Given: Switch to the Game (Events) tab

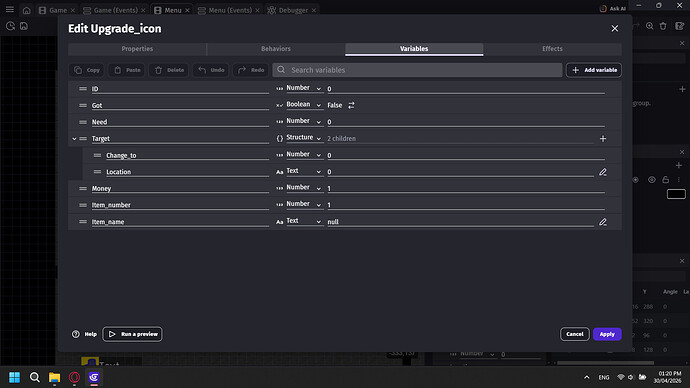Looking at the screenshot, I should (x=114, y=10).
